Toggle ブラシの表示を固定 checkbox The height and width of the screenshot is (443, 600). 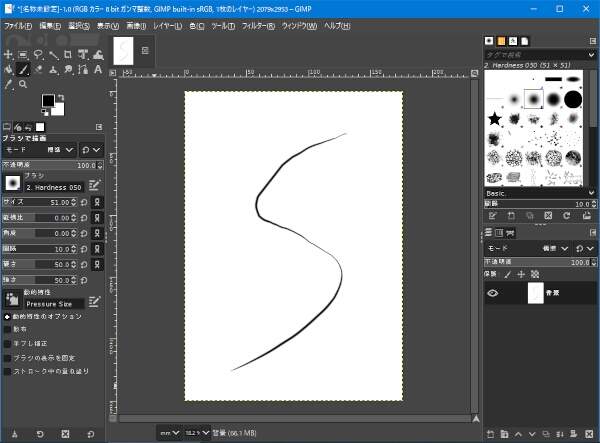point(8,356)
